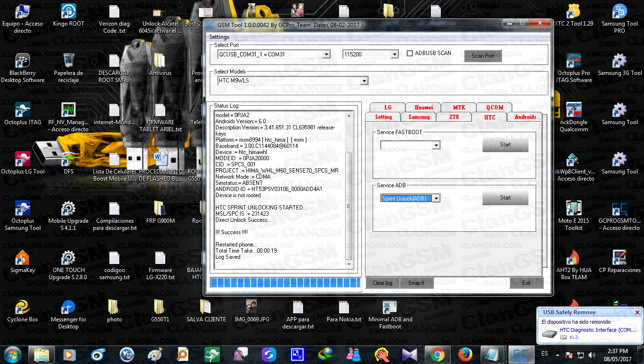Open XTC 2 Tool 1.29 shortcut
This screenshot has height=364, width=644.
(574, 16)
